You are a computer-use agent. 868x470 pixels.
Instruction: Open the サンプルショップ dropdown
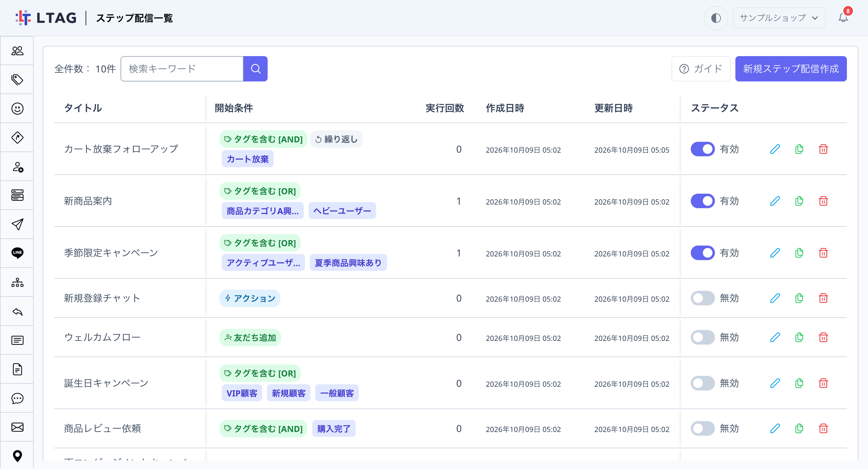click(779, 17)
